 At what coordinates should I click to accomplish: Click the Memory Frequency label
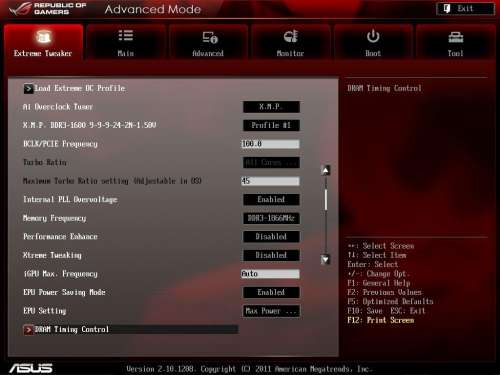pyautogui.click(x=54, y=218)
